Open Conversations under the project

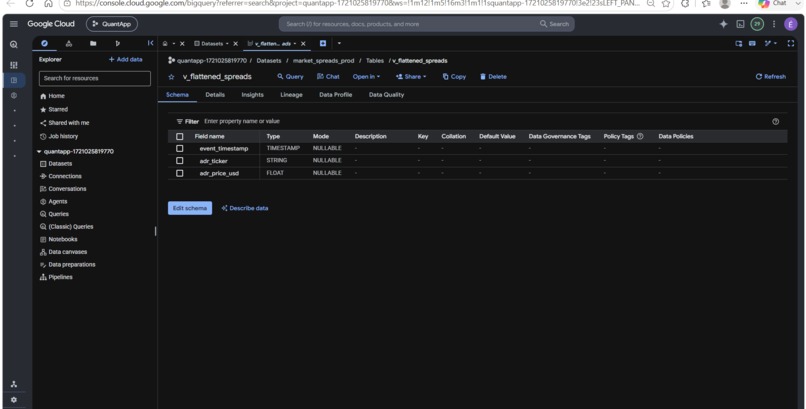tap(63, 189)
